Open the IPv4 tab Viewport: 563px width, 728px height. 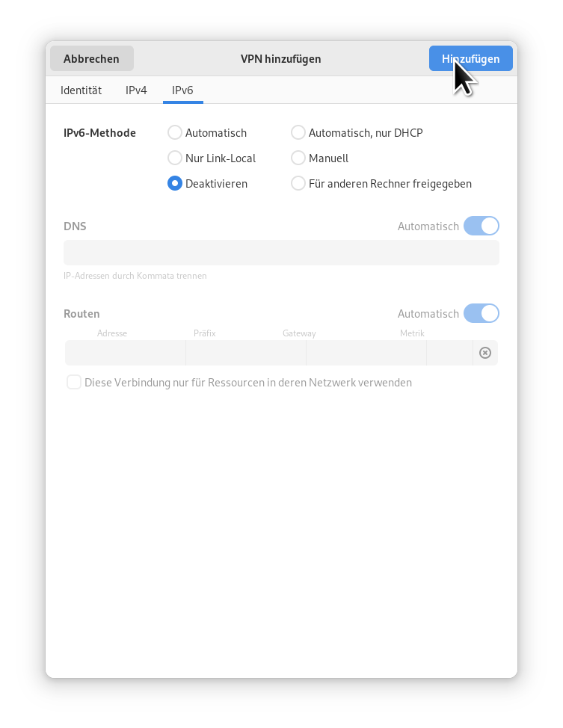[x=136, y=90]
